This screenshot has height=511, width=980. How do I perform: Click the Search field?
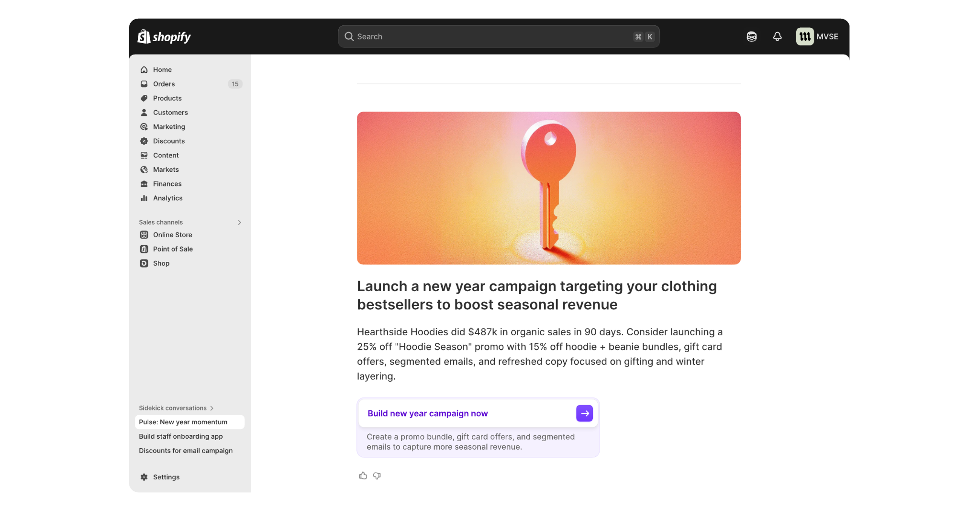(499, 36)
